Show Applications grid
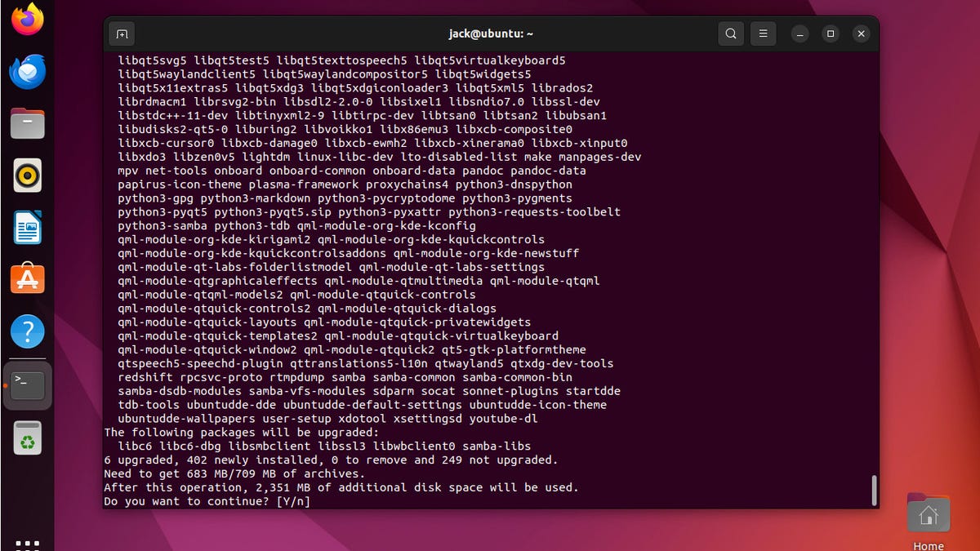 pos(28,544)
